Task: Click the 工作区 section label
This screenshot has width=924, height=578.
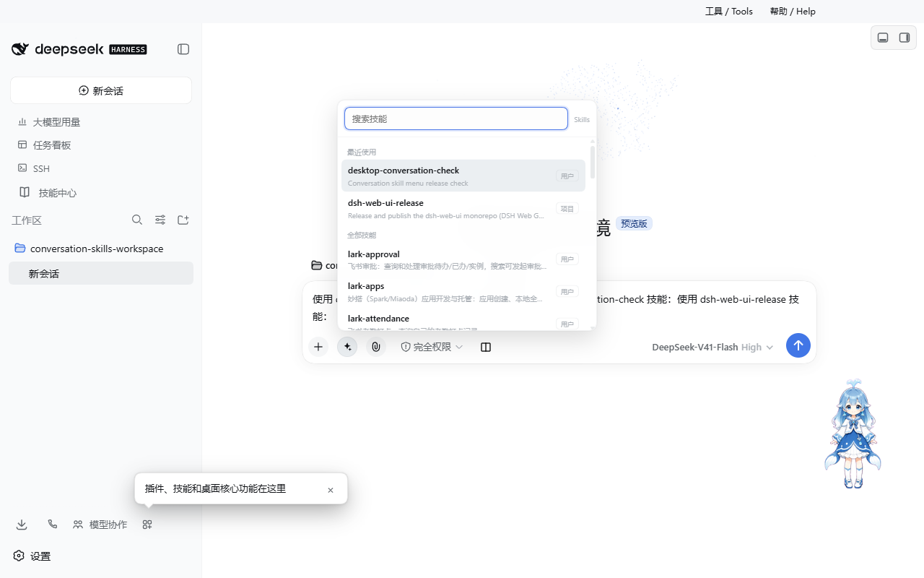Action: (27, 220)
